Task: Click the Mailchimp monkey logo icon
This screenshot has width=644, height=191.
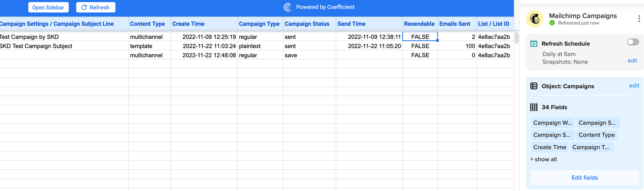Action: click(x=535, y=19)
